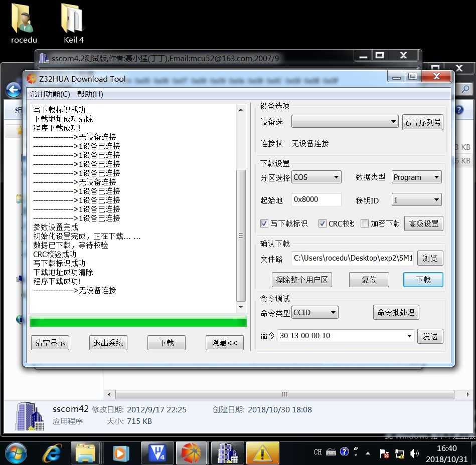
Task: Click the Explorer help question mark icon
Action: pos(459,110)
